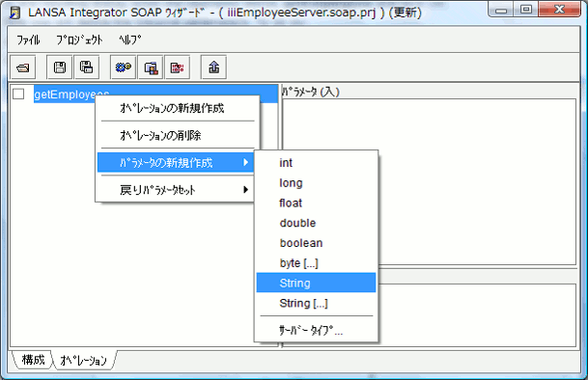Switch to the 構成 tab
Viewport: 588px width, 380px height.
33,360
